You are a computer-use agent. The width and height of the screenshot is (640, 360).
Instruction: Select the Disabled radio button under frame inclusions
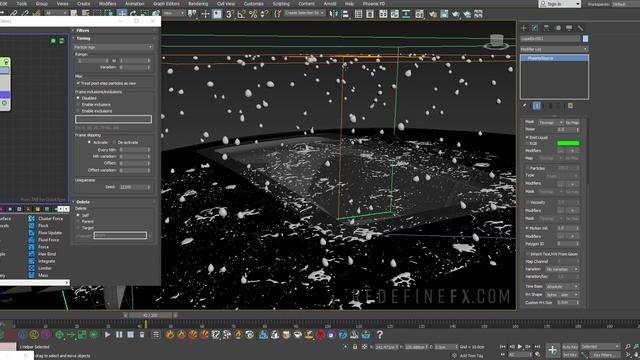(78, 98)
